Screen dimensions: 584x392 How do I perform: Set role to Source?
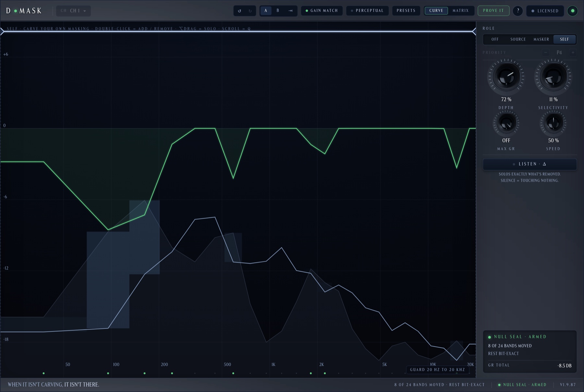(x=518, y=39)
